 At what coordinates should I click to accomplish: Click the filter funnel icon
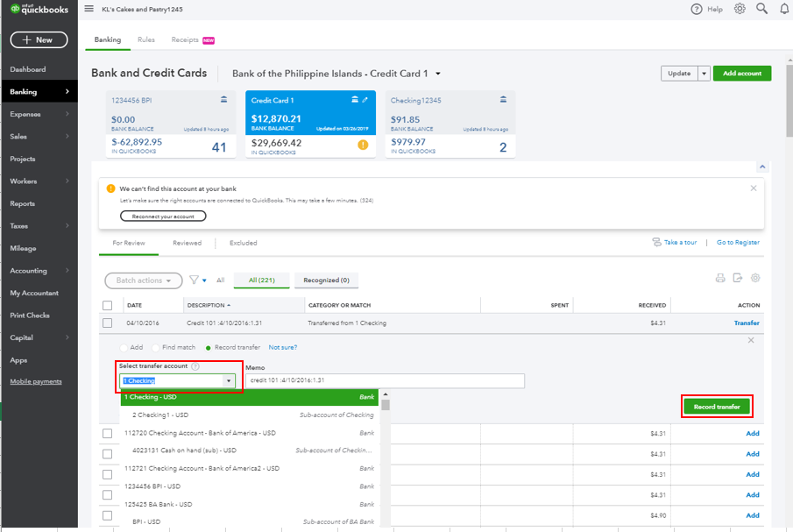pyautogui.click(x=194, y=280)
